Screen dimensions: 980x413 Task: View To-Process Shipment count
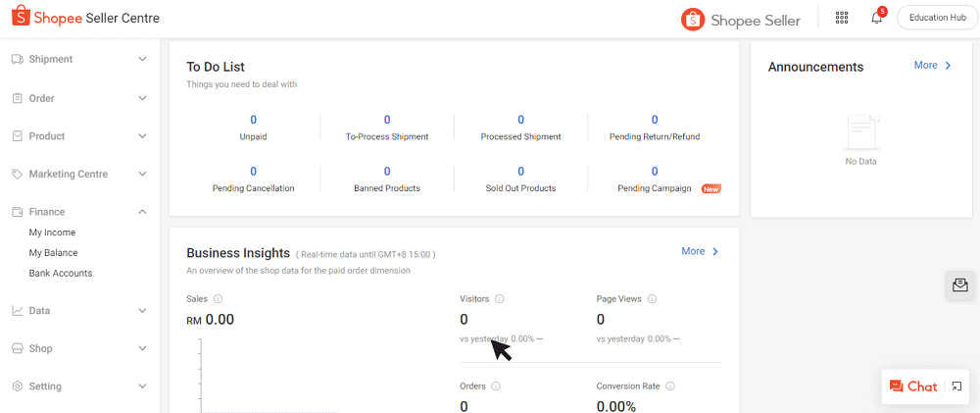387,121
